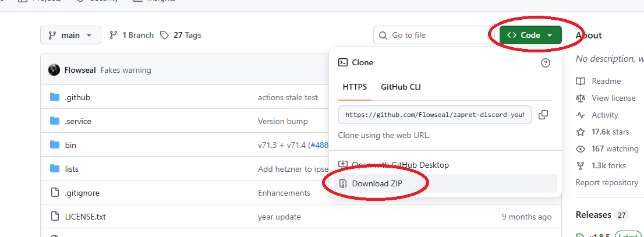The width and height of the screenshot is (644, 237).
Task: Open the main branch dropdown
Action: coord(70,36)
